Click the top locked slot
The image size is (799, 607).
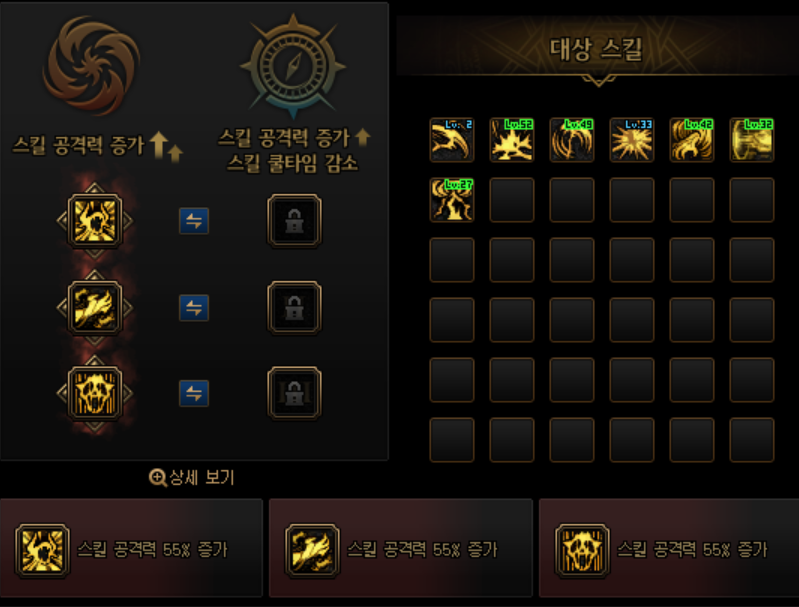pyautogui.click(x=294, y=221)
